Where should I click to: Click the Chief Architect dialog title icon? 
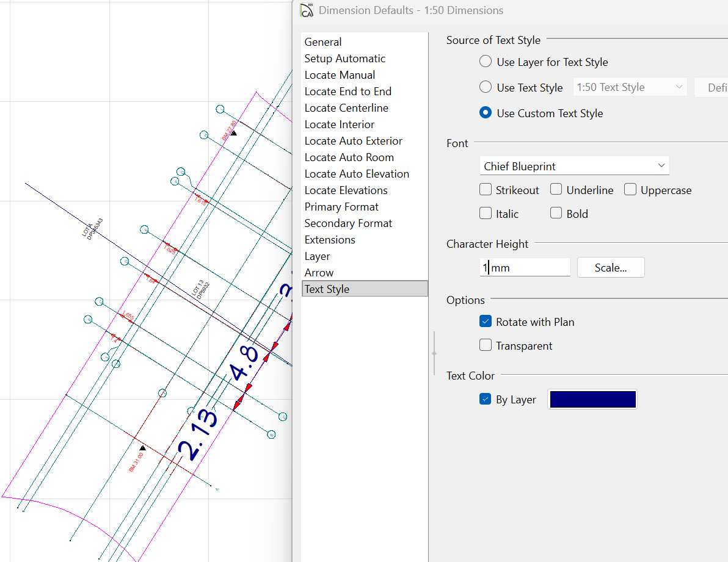pos(307,10)
